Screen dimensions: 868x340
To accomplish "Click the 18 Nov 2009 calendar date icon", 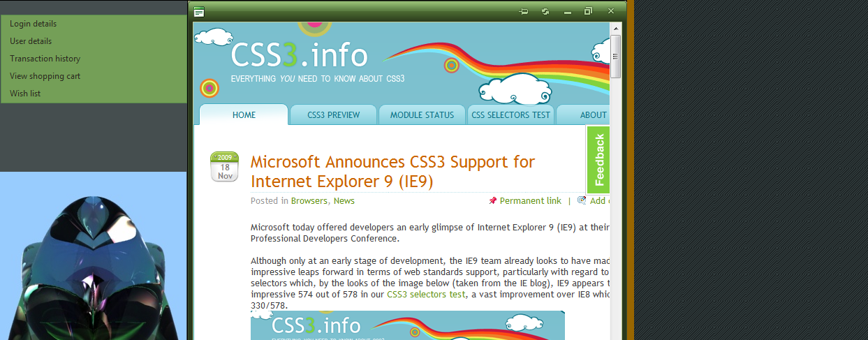I will (x=225, y=167).
